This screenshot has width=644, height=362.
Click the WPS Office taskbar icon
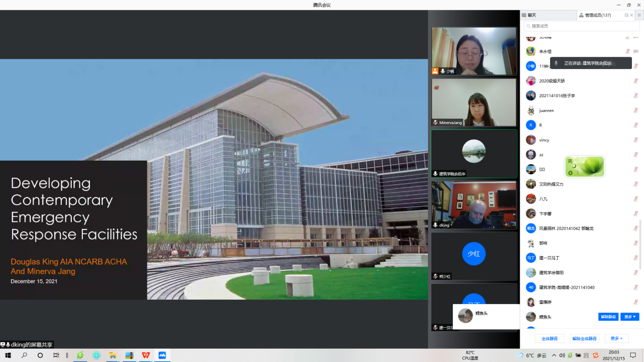145,355
